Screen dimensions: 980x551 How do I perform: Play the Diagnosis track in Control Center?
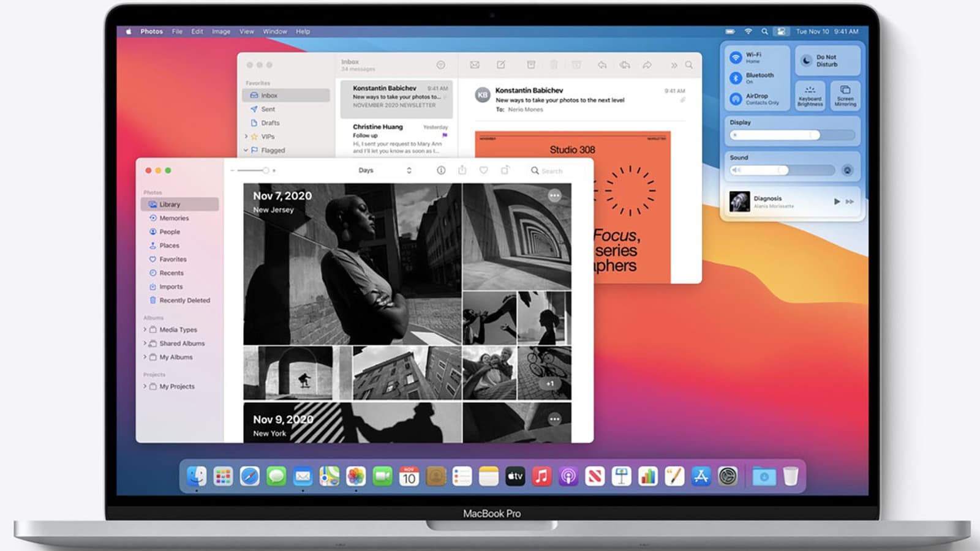click(837, 201)
